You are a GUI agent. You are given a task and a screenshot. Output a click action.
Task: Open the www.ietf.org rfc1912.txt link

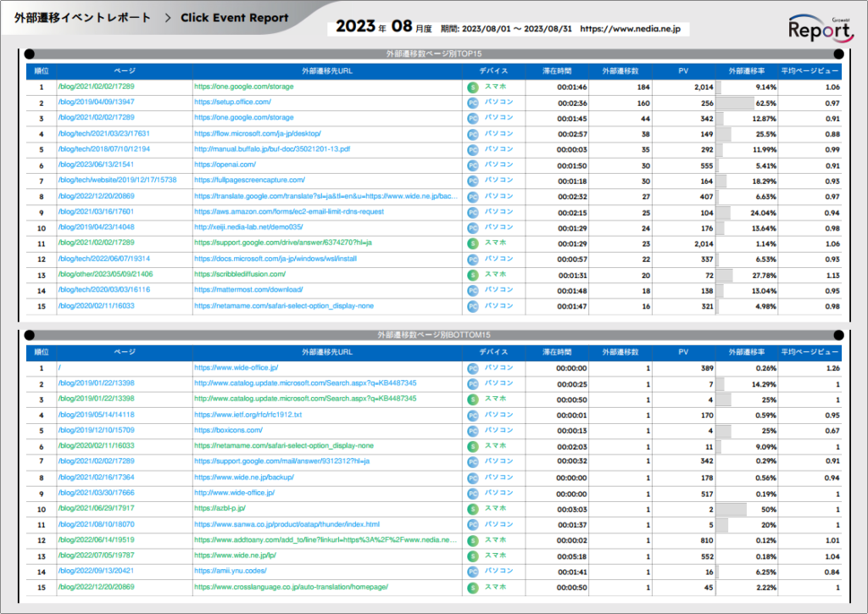(248, 415)
